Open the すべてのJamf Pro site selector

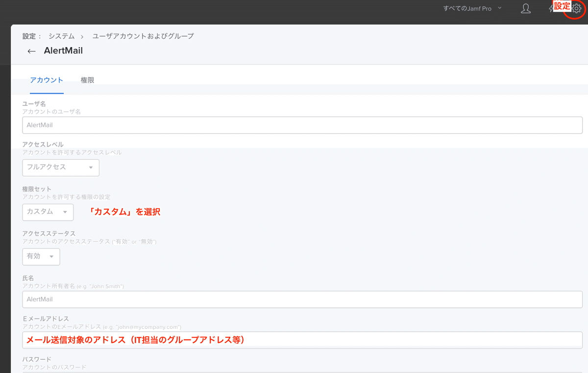[x=472, y=8]
